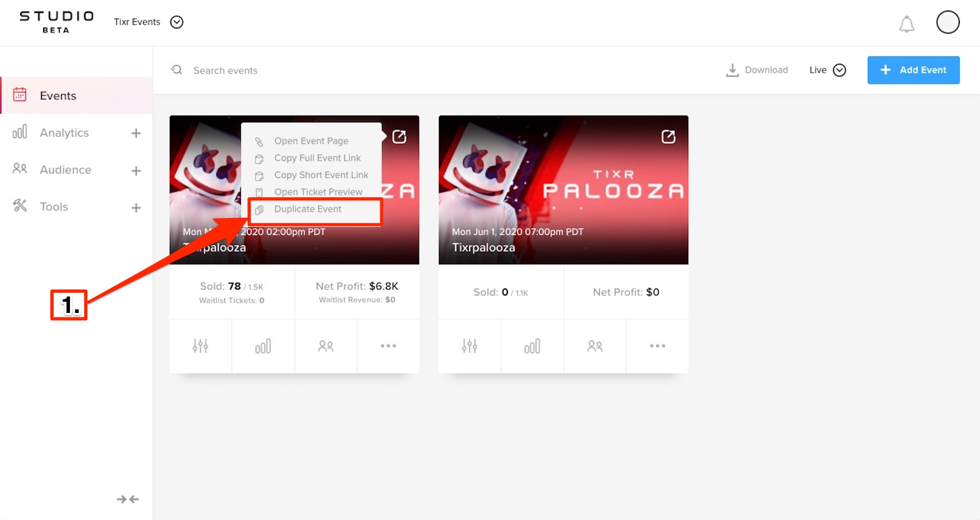The height and width of the screenshot is (520, 980).
Task: Click Net Profit $0 text
Action: (x=626, y=292)
